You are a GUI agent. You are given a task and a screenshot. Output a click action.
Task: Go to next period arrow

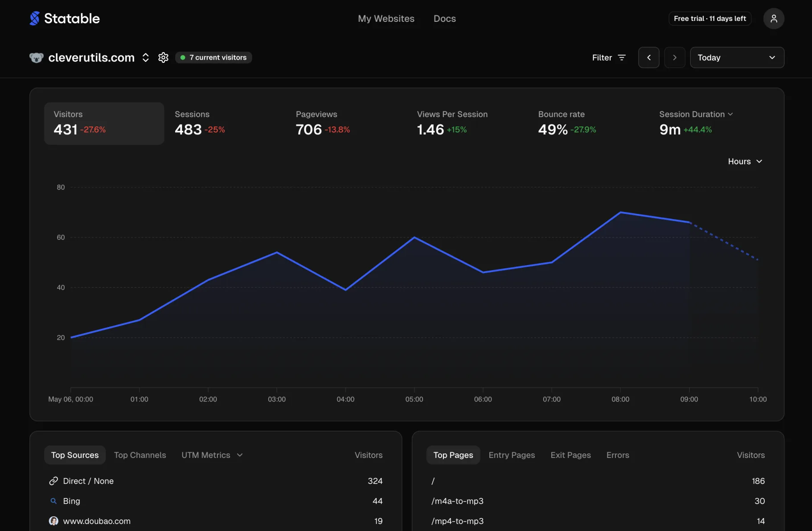(675, 57)
